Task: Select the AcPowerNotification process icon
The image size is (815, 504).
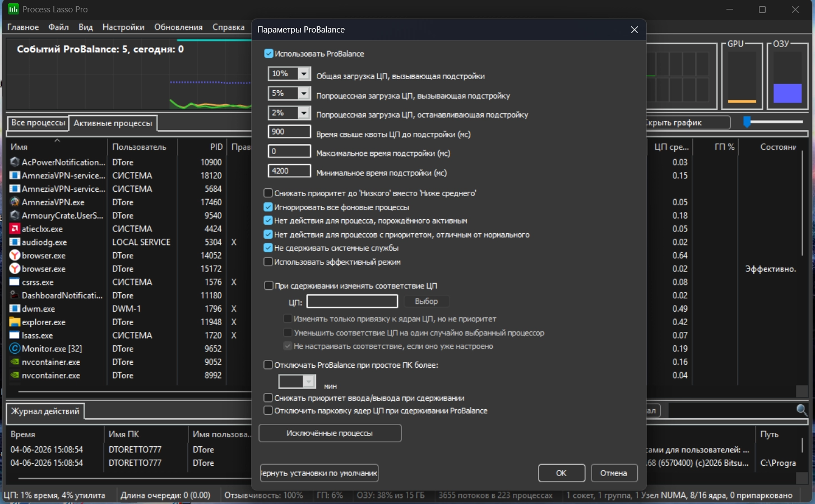Action: coord(15,162)
